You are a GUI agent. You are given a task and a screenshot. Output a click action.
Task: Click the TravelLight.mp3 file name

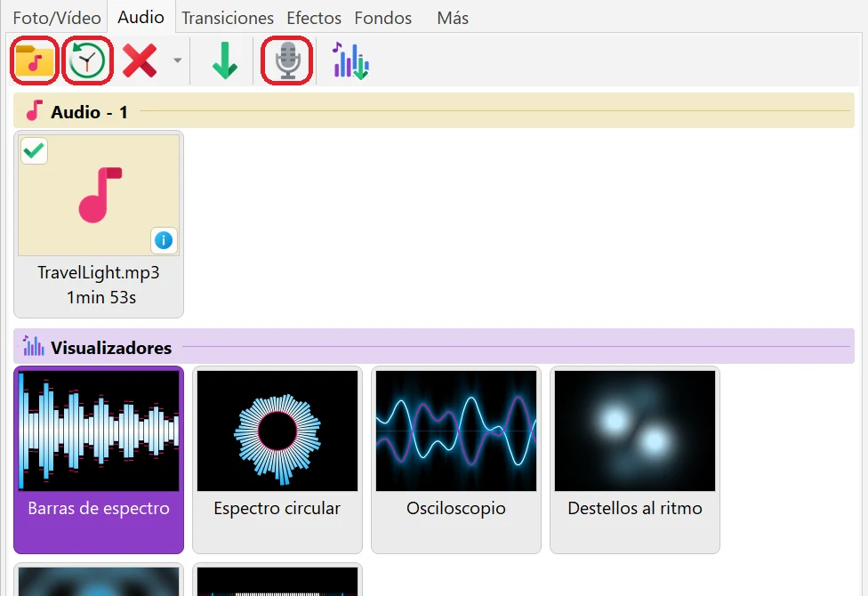99,272
